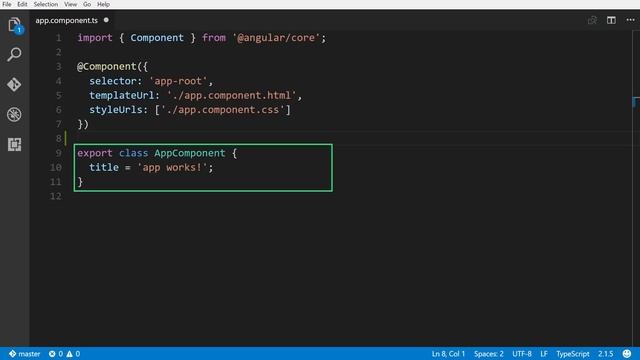Open the Help menu
This screenshot has width=640, height=360.
tap(103, 4)
